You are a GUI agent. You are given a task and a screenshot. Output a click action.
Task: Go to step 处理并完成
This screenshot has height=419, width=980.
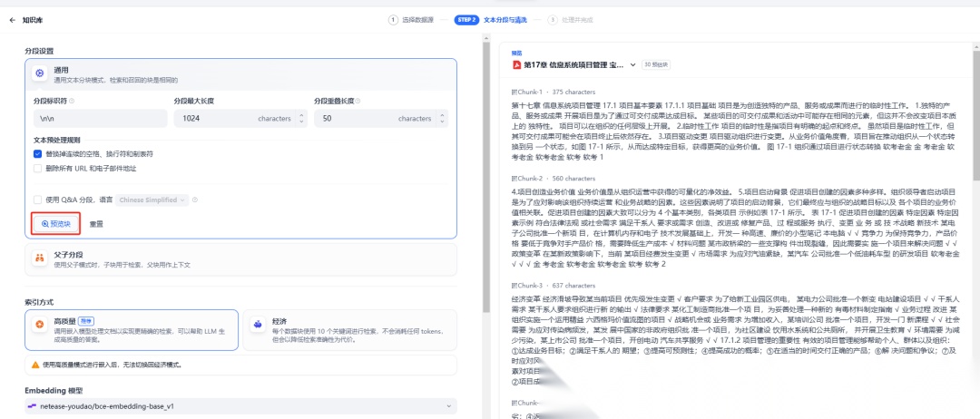[x=569, y=20]
